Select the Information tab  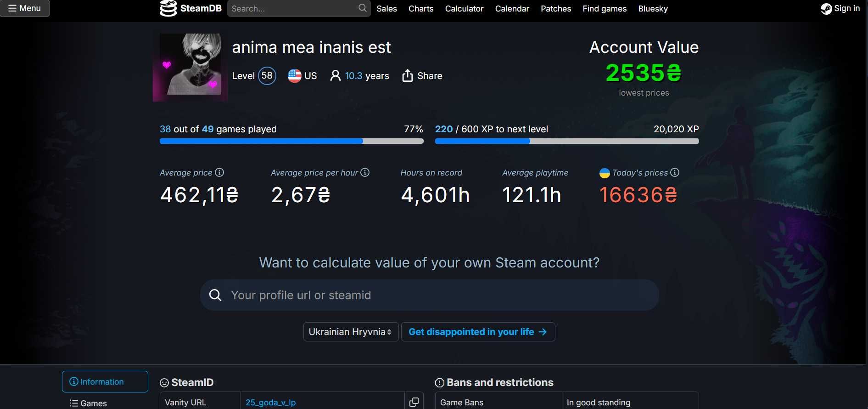point(105,381)
